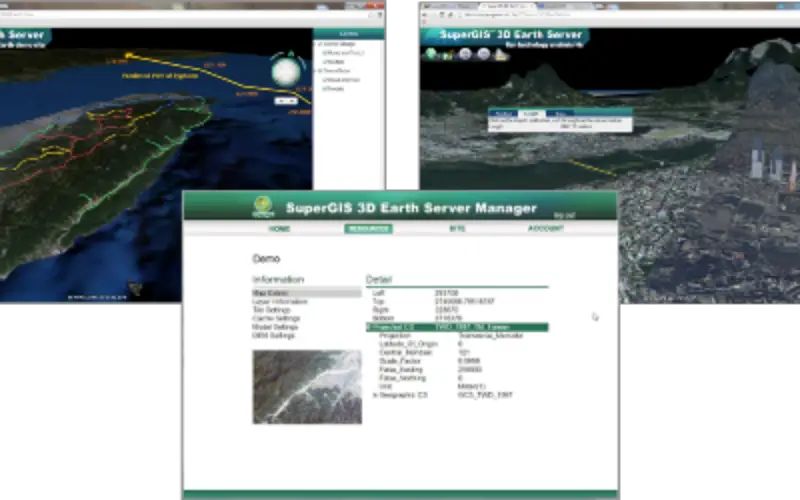Screen dimensions: 800x500
Task: Click the GCS_TWD_1997 geographic CS value
Action: tap(485, 395)
